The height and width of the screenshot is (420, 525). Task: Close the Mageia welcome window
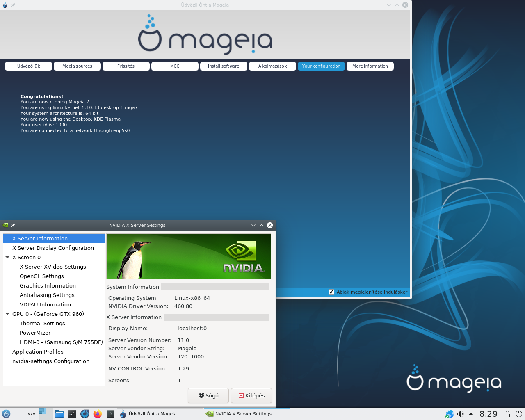[405, 5]
